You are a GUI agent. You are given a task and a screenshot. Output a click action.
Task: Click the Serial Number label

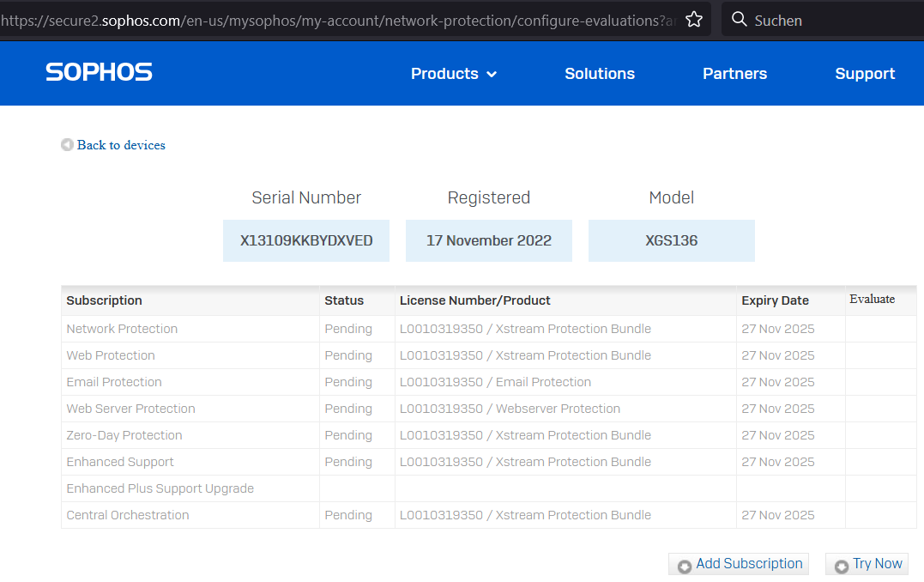(x=306, y=197)
